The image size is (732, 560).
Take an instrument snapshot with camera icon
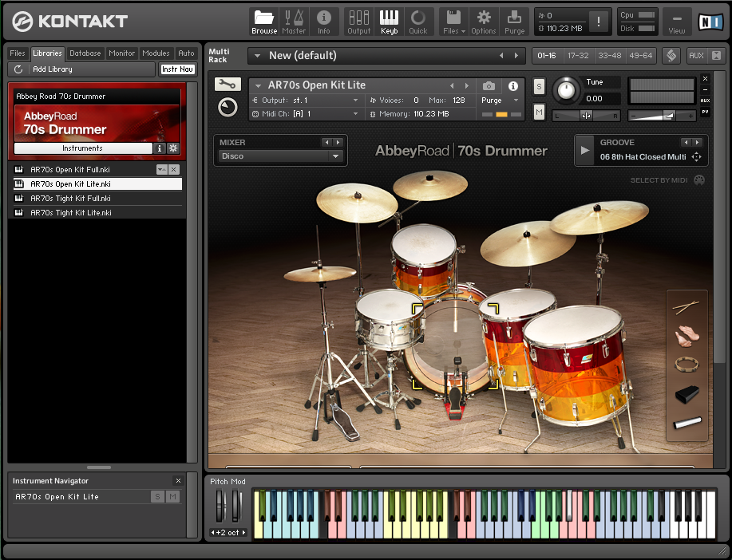click(x=489, y=86)
